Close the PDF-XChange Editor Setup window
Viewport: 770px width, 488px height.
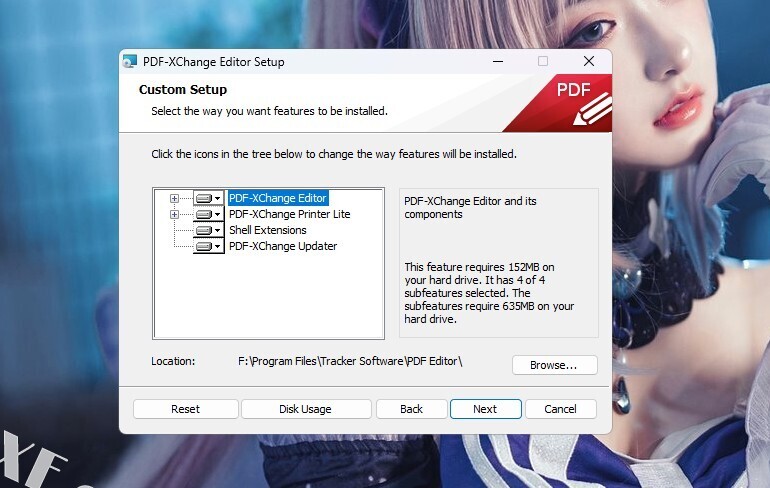pyautogui.click(x=589, y=61)
